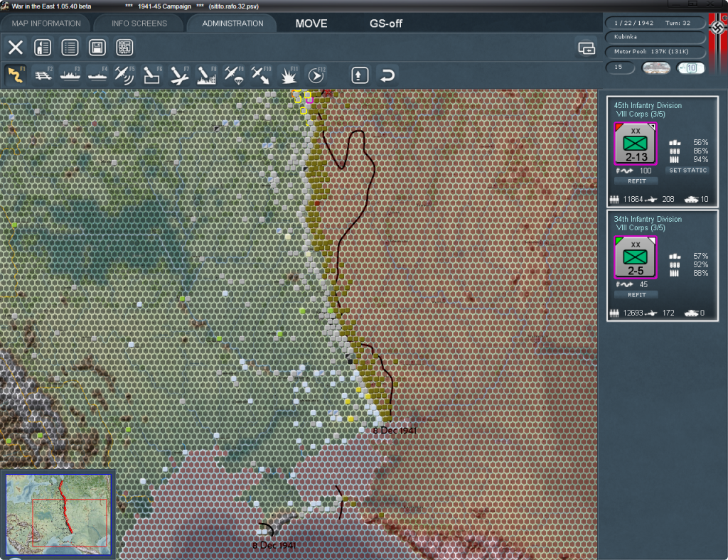Click VIII Corps (3/5) under 34th Division
The width and height of the screenshot is (728, 560).
pyautogui.click(x=641, y=228)
